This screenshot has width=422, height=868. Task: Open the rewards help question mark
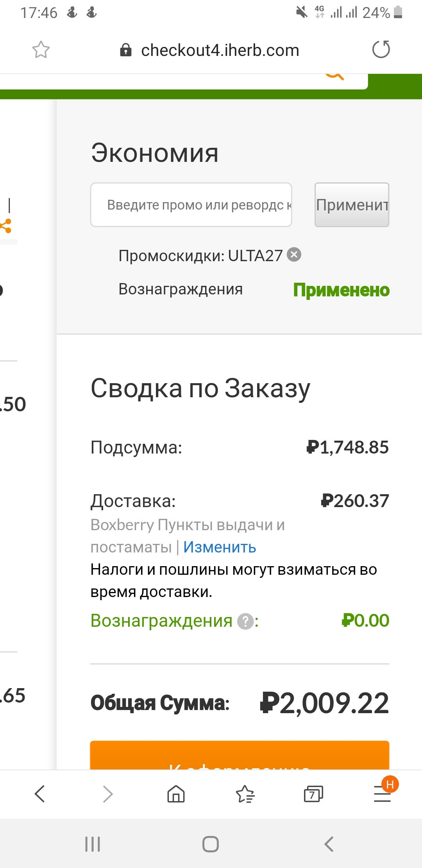[x=245, y=621]
